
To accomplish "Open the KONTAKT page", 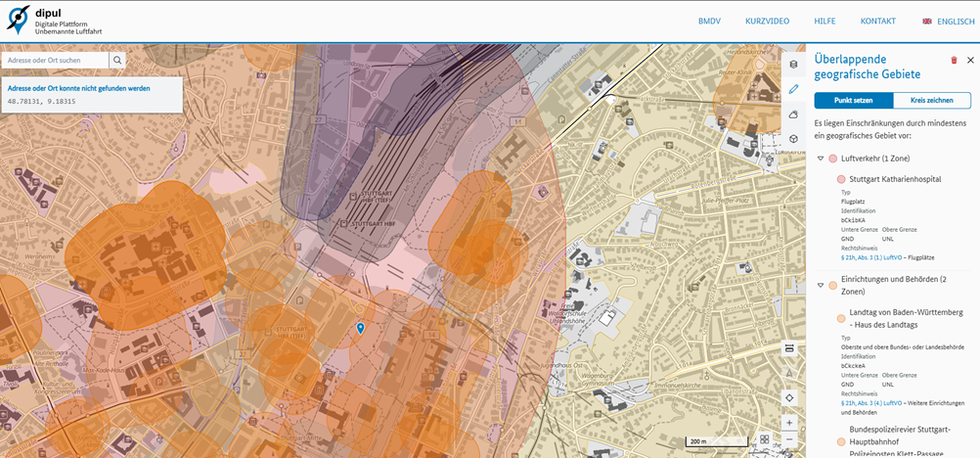I will [877, 22].
